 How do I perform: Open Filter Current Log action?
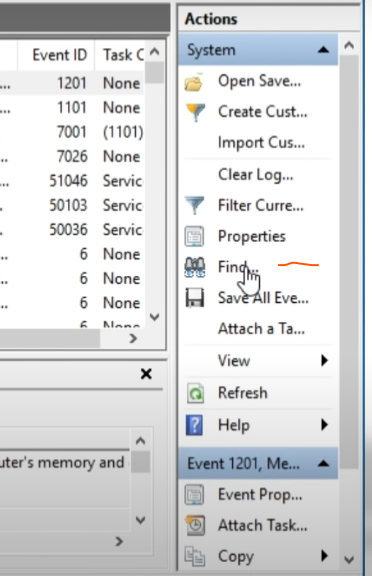[x=261, y=205]
